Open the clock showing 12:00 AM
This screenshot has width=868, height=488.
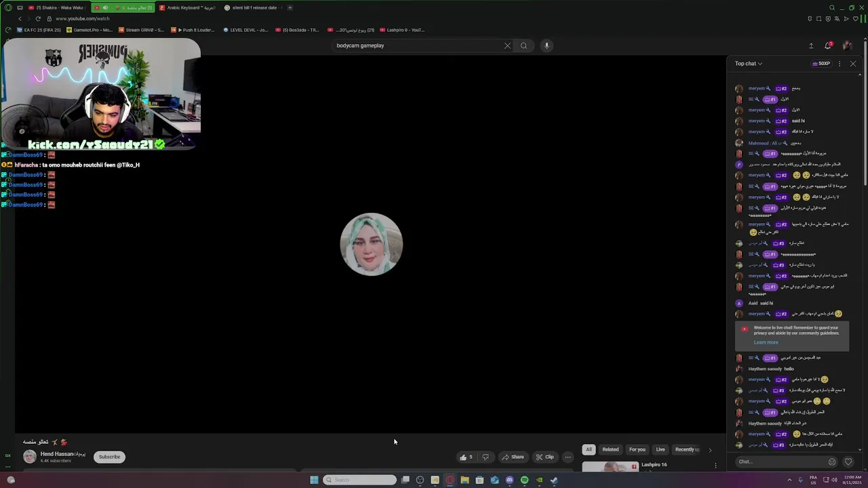tap(852, 480)
